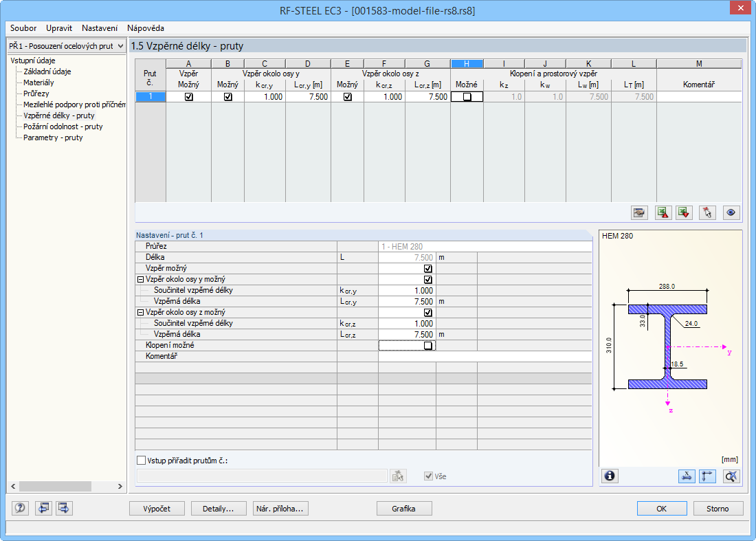Enable lateral-torsional buckling in column H
Image resolution: width=756 pixels, height=541 pixels.
tap(467, 96)
